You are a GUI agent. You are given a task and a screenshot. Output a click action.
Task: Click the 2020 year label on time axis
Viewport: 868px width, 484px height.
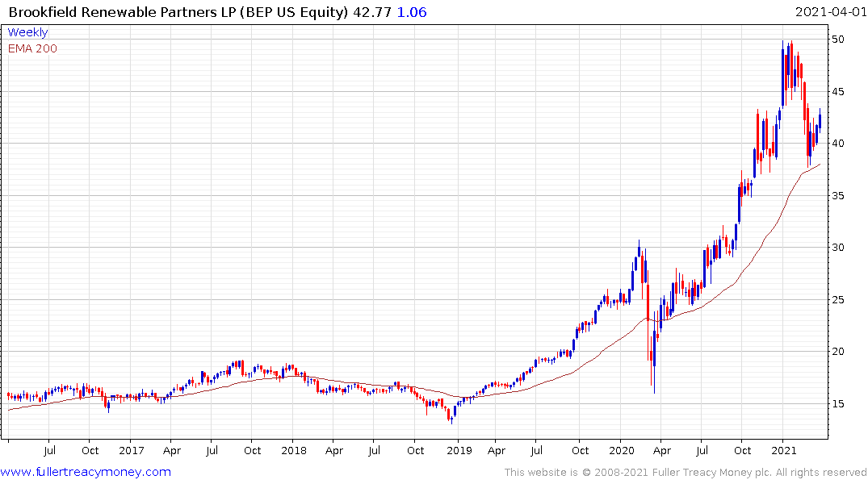click(x=621, y=450)
